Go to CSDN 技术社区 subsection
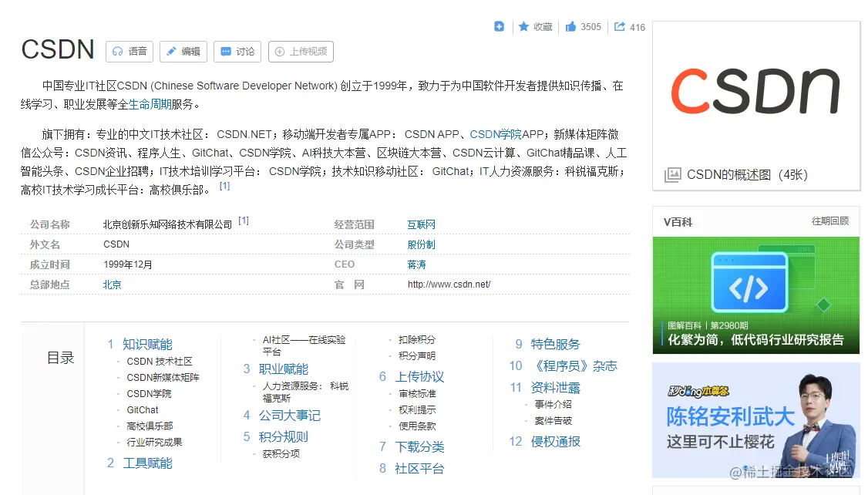 click(x=160, y=362)
